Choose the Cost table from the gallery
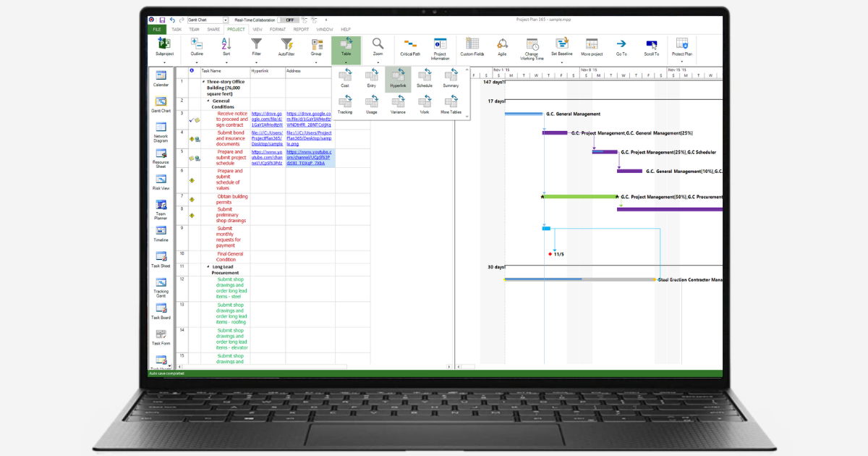 (x=345, y=78)
